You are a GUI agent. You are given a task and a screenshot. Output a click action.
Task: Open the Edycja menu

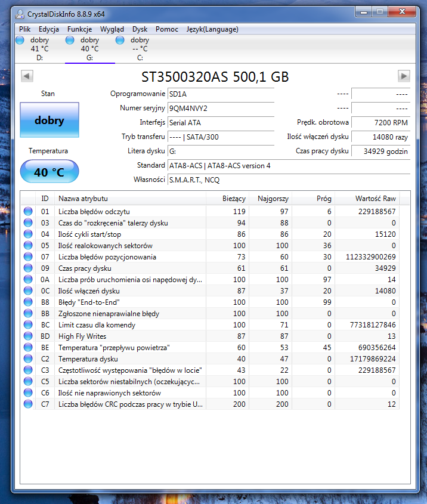coord(49,29)
